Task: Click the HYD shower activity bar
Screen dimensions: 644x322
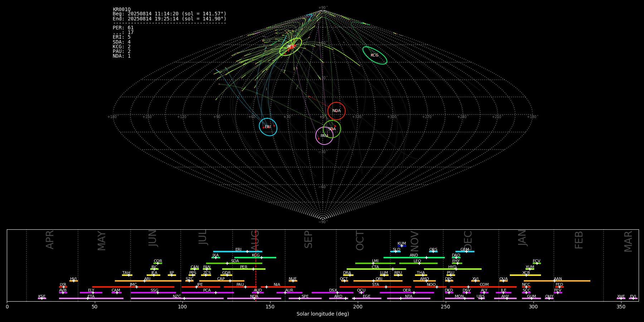Action: pyautogui.click(x=453, y=269)
